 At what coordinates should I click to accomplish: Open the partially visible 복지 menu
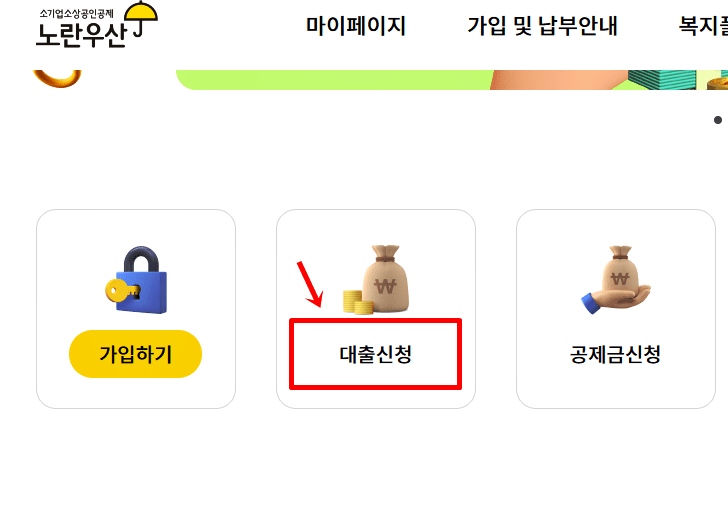coord(703,26)
